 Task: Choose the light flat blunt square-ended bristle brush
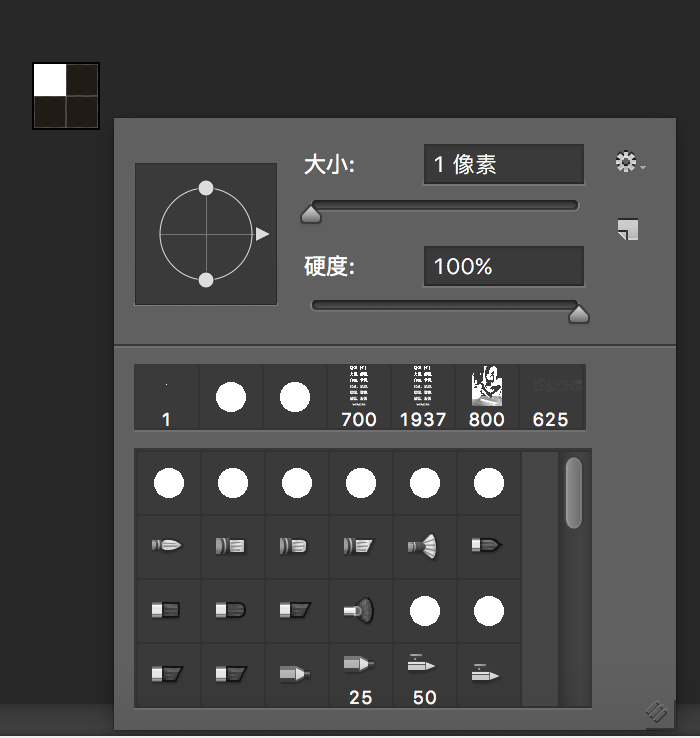(x=233, y=546)
